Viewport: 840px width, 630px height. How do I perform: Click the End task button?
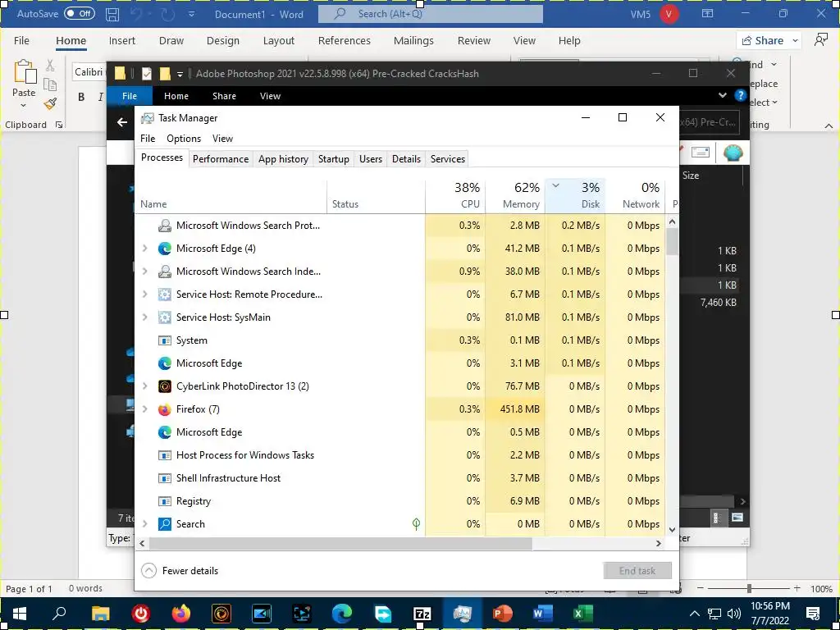(637, 571)
